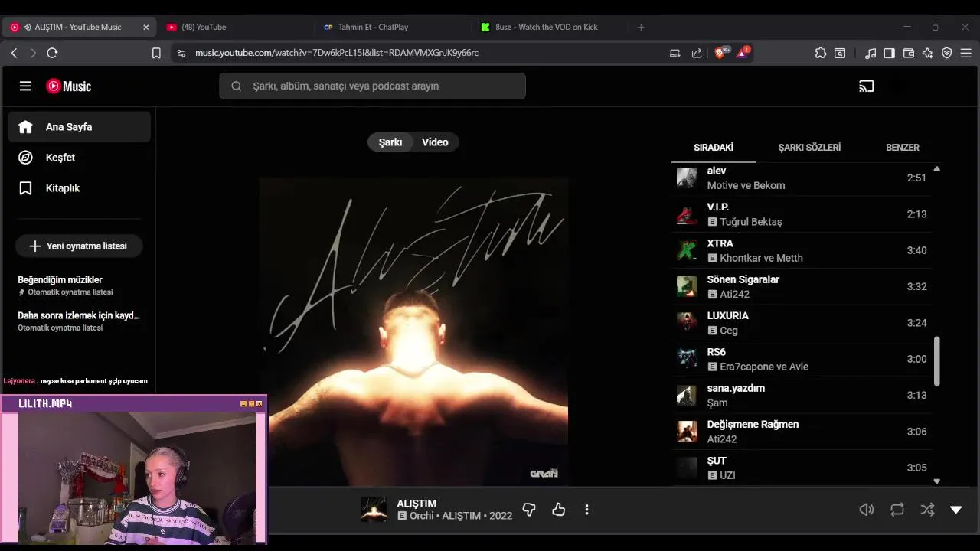Image resolution: width=980 pixels, height=551 pixels.
Task: Click the queue scrollbar thumb
Action: (x=936, y=361)
